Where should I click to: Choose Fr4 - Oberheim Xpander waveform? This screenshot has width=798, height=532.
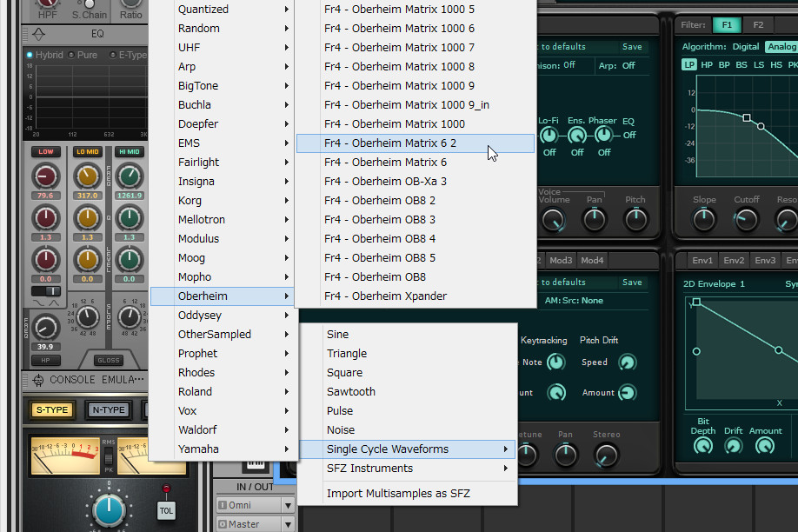[416, 296]
